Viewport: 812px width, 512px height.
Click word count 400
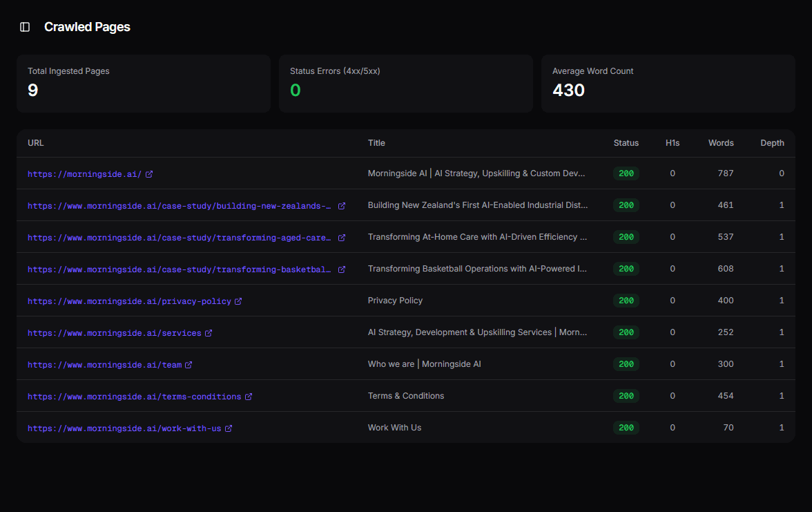[x=726, y=301]
